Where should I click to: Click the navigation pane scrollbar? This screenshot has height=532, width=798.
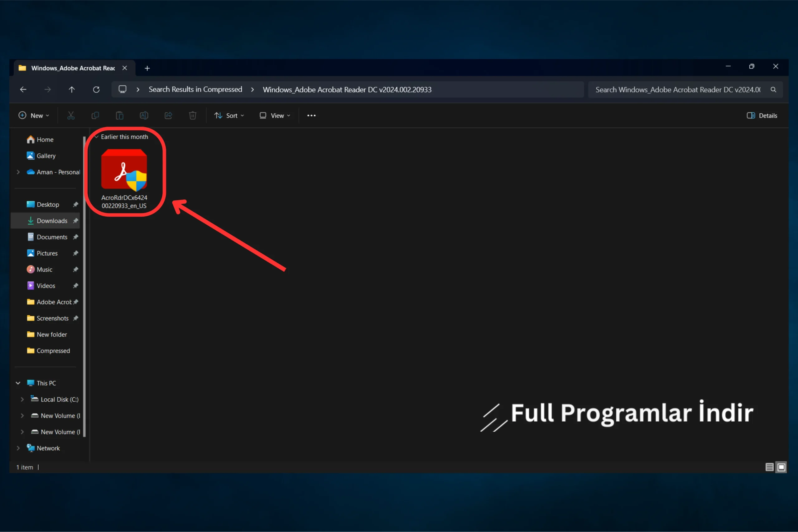pos(84,287)
